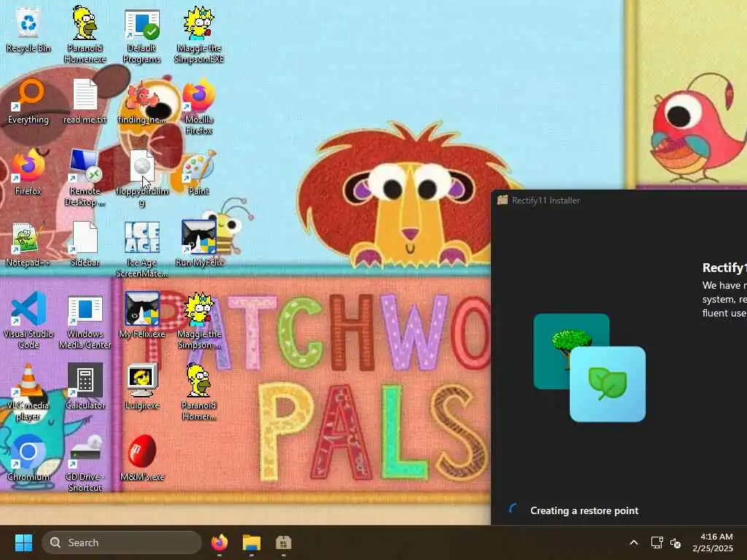The image size is (747, 560).
Task: Open File Explorer from the taskbar
Action: coord(252,542)
